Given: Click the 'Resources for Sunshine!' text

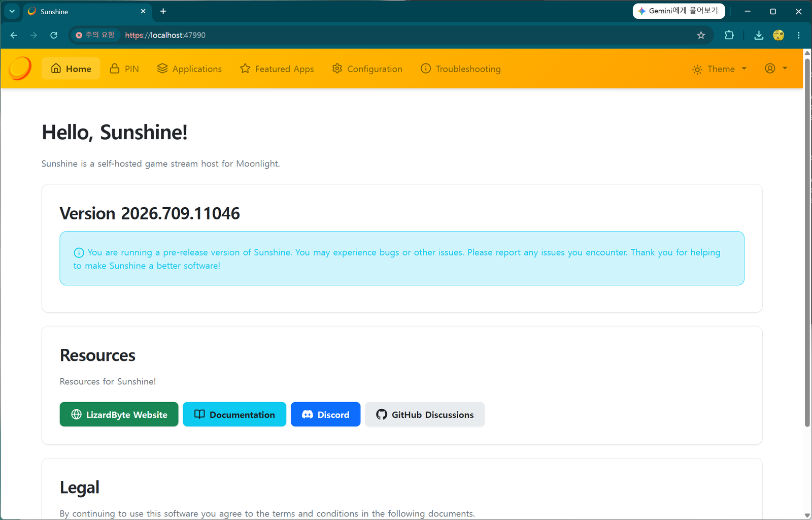Looking at the screenshot, I should [108, 381].
